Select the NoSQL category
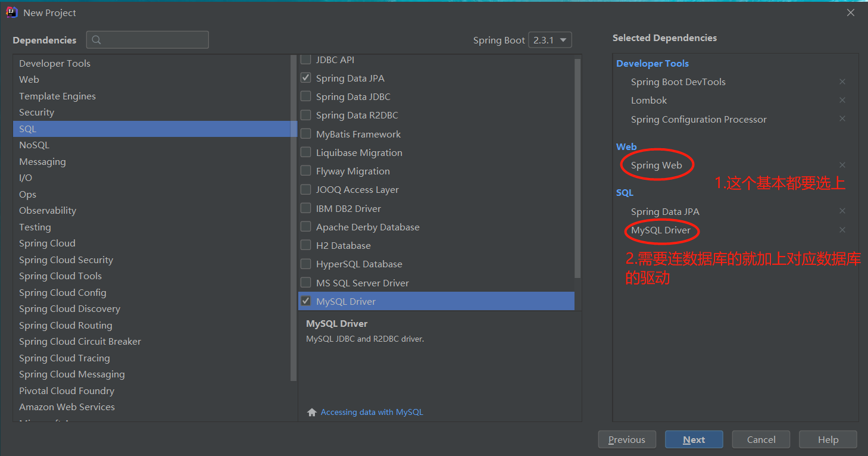This screenshot has height=456, width=868. pyautogui.click(x=152, y=145)
